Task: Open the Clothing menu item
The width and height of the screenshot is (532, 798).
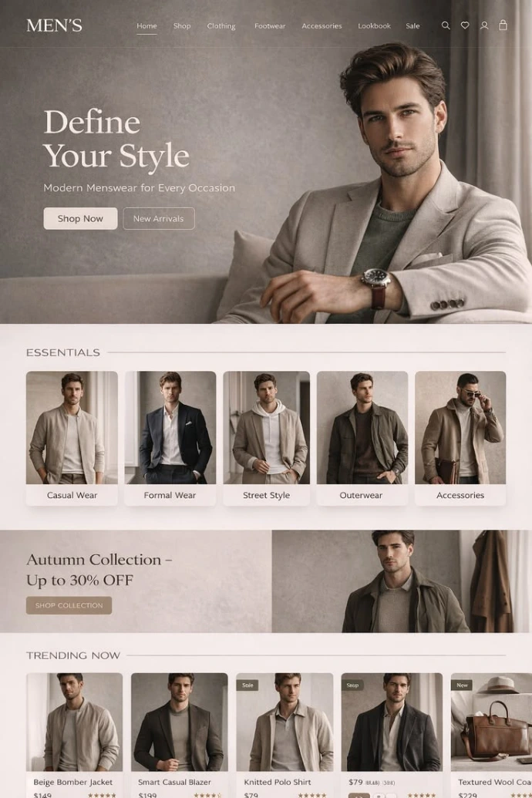Action: 221,26
